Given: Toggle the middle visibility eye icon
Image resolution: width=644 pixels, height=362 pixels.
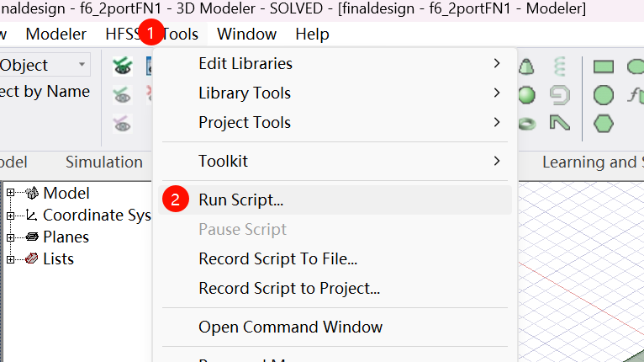Looking at the screenshot, I should pos(123,94).
